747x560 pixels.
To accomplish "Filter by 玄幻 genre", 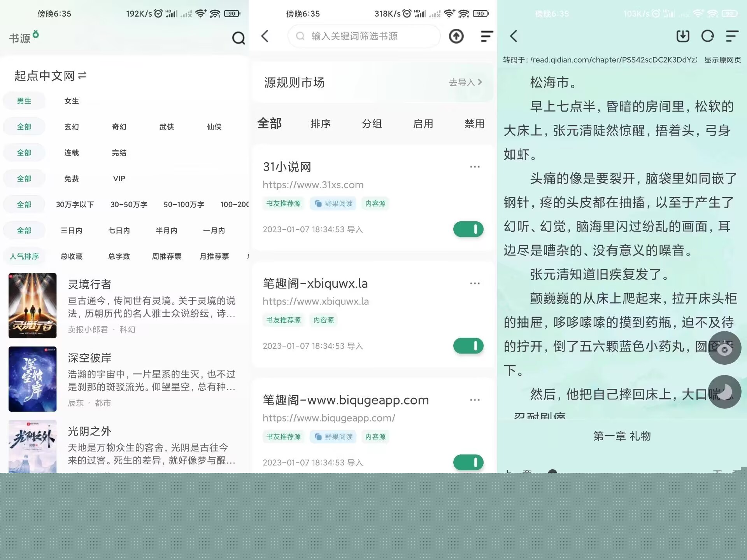I will coord(72,127).
